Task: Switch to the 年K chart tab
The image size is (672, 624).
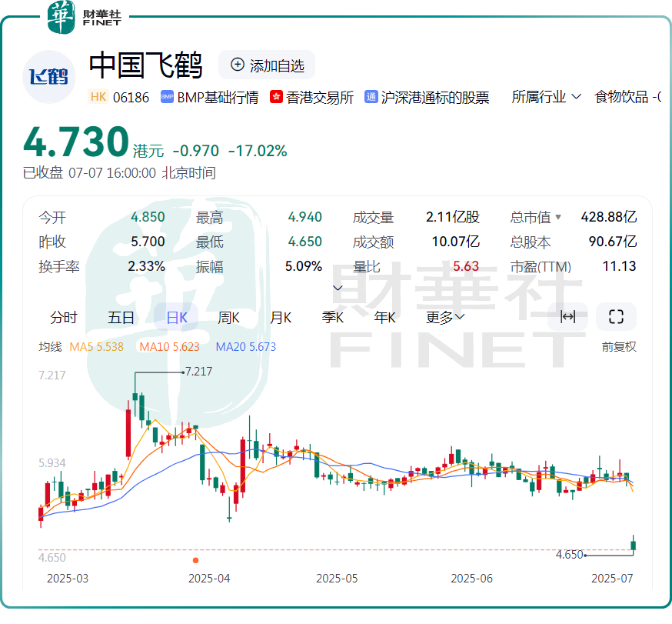Action: tap(384, 317)
